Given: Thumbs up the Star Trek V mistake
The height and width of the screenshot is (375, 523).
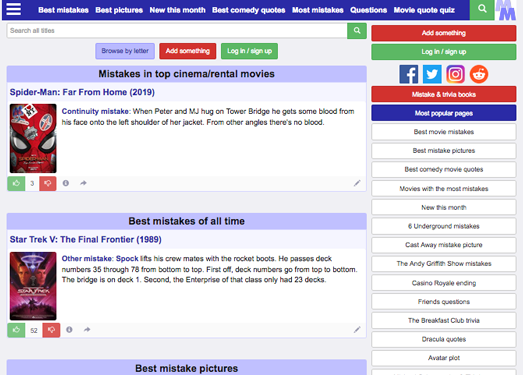Looking at the screenshot, I should click(16, 330).
